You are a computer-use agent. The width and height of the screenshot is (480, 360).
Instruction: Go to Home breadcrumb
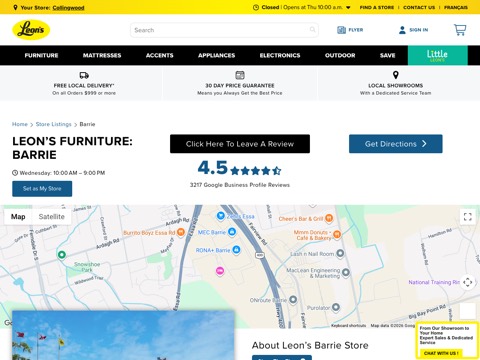[20, 124]
